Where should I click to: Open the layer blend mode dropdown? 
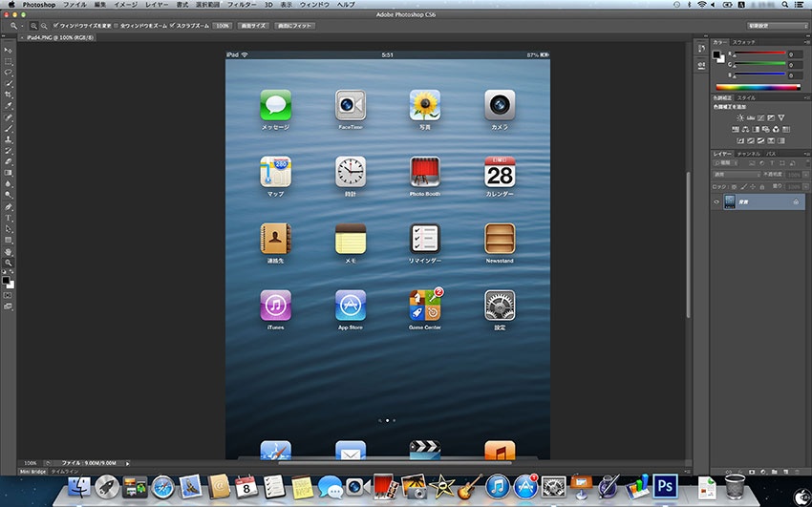[x=736, y=175]
